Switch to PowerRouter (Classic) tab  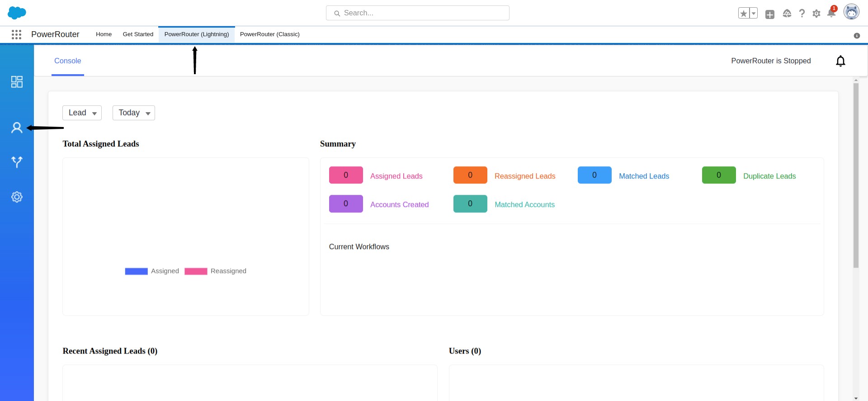[269, 34]
